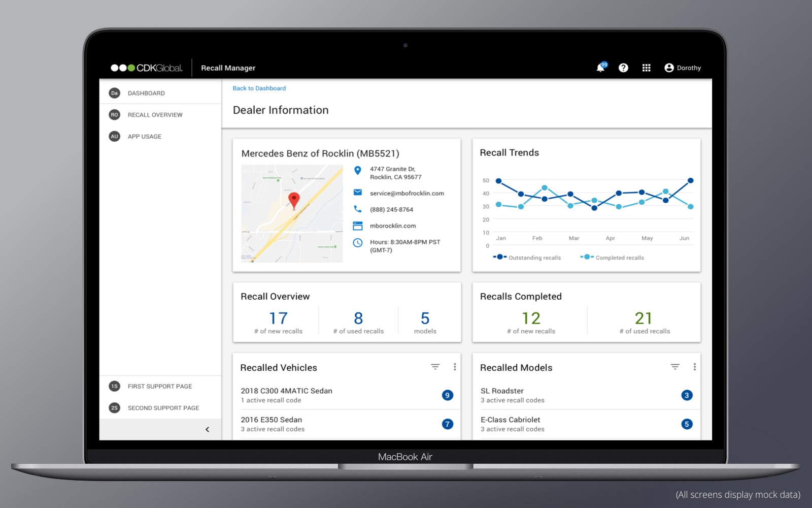This screenshot has height=508, width=812.
Task: Select the SL Roadster model row
Action: pyautogui.click(x=586, y=395)
